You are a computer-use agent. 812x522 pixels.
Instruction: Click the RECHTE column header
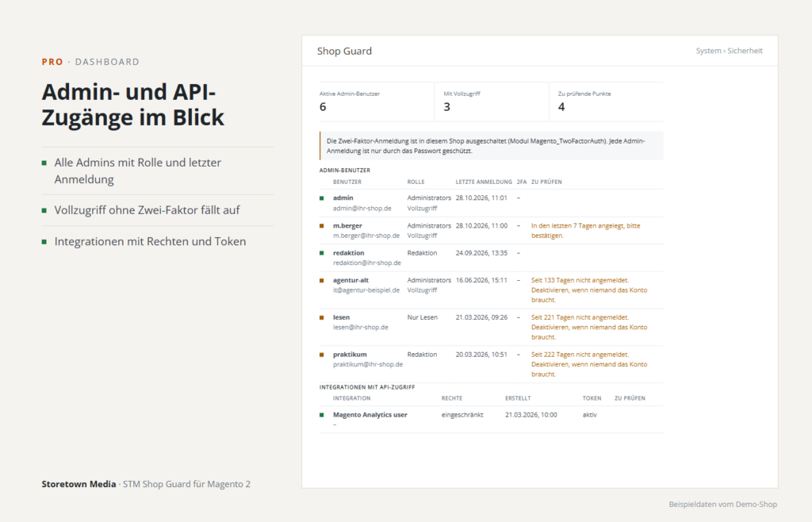pos(452,398)
